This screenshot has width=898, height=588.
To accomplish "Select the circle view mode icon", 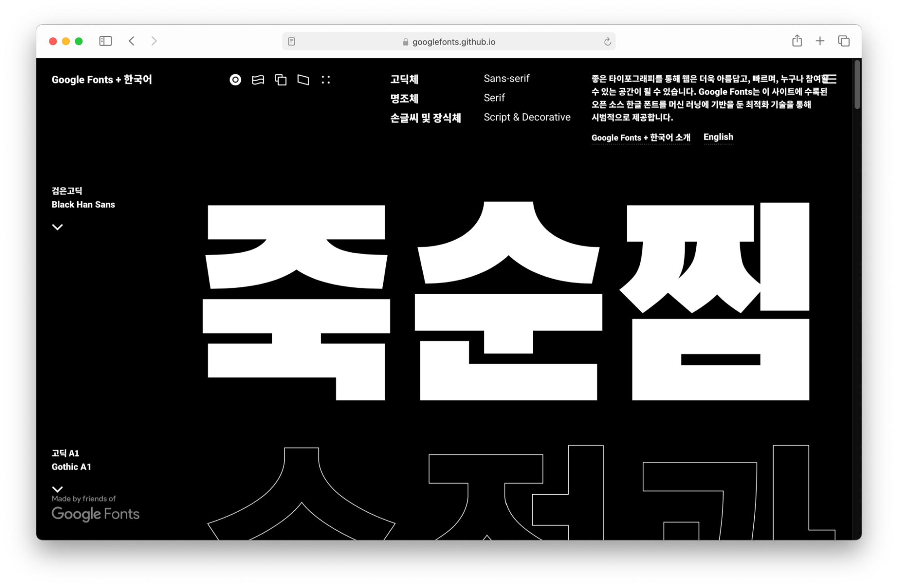I will click(235, 80).
